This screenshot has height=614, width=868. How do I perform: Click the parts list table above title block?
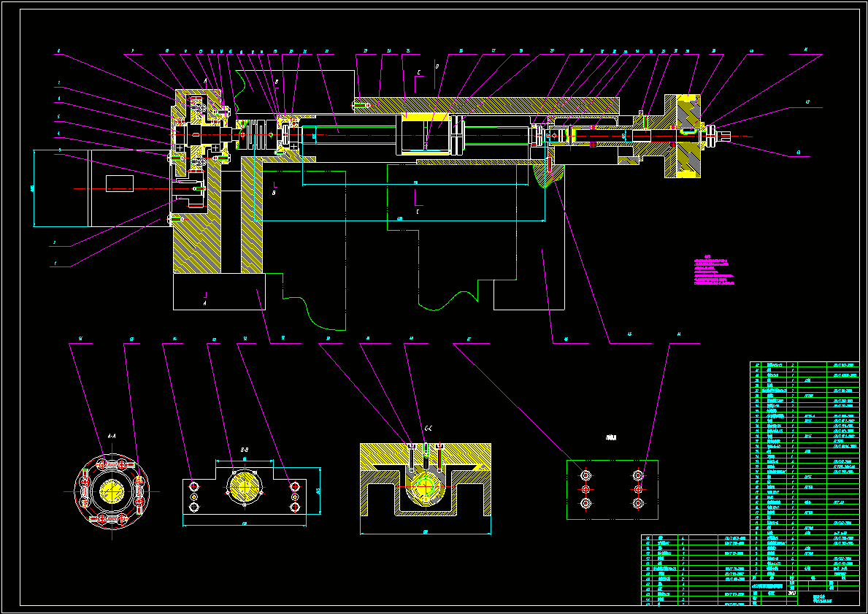point(804,470)
